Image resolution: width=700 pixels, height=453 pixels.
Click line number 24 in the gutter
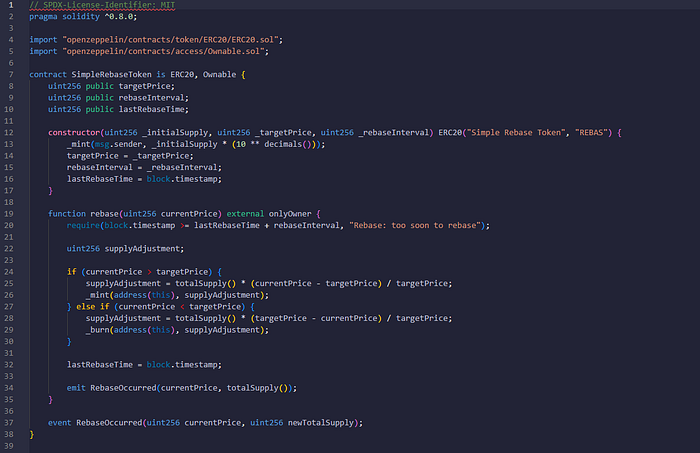(9, 272)
